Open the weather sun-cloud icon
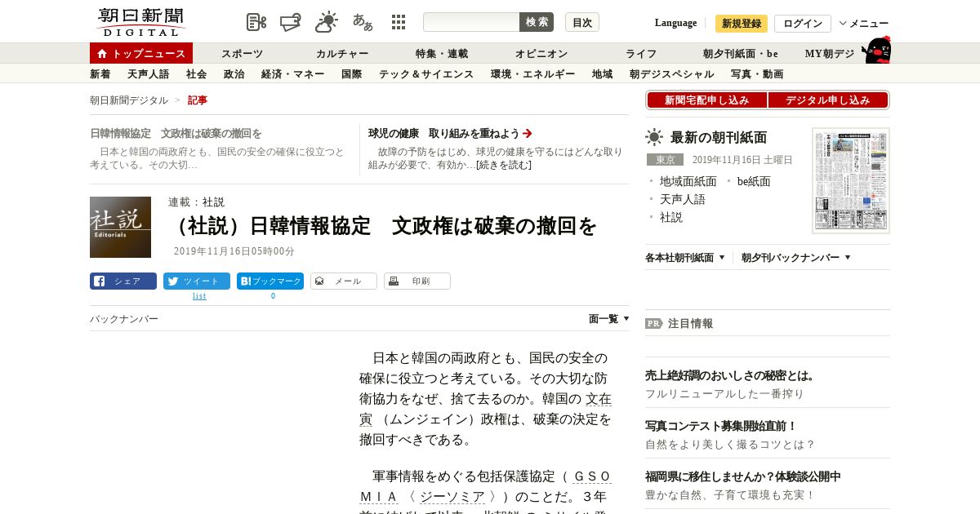 pyautogui.click(x=327, y=22)
